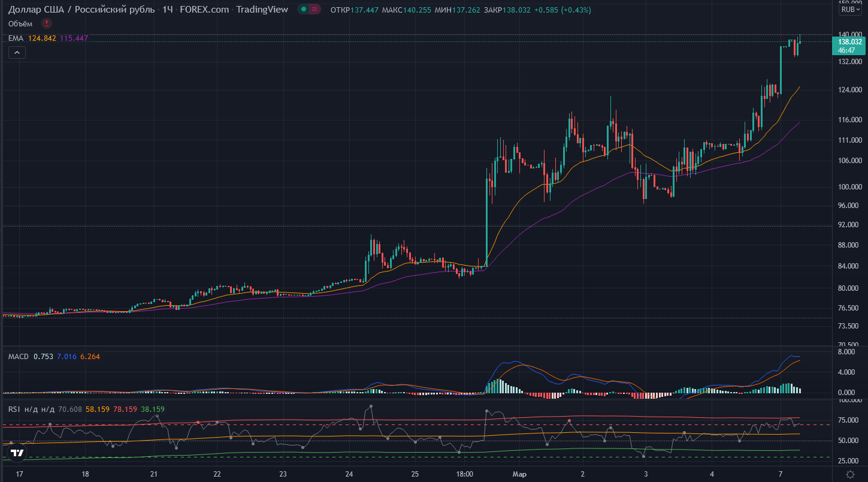This screenshot has height=482, width=868.
Task: Click the 7 date label on the time axis
Action: tap(781, 474)
